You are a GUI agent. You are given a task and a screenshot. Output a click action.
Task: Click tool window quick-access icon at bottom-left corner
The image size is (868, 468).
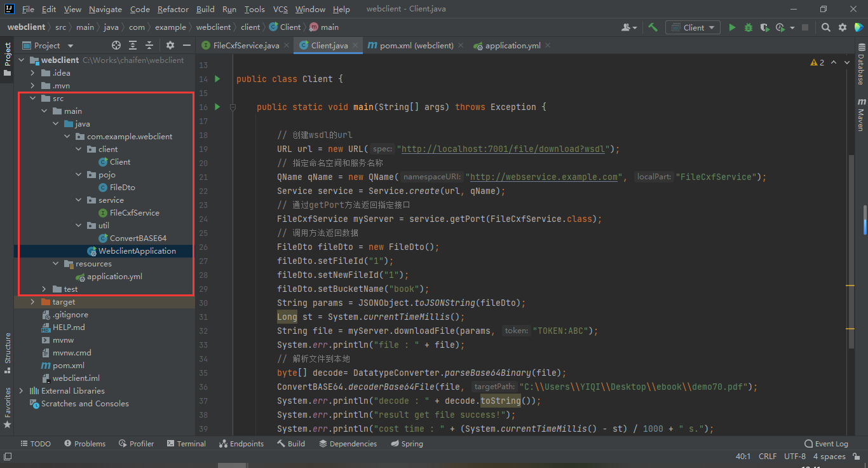[x=7, y=456]
